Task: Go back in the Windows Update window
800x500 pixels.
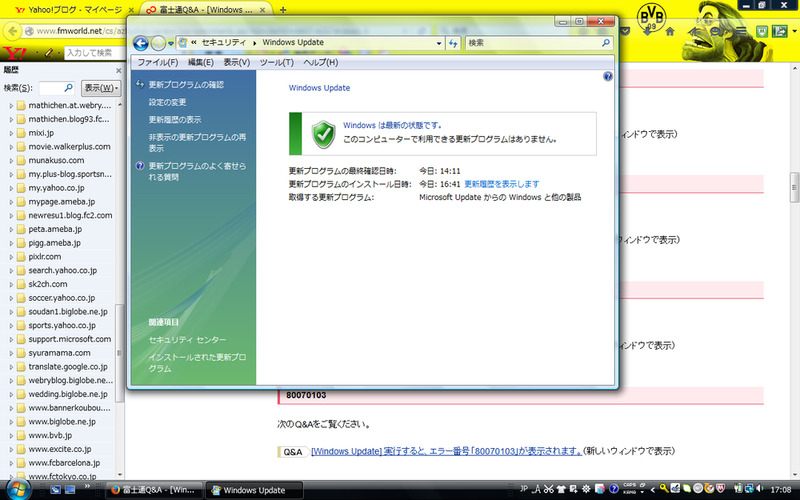Action: pyautogui.click(x=141, y=43)
